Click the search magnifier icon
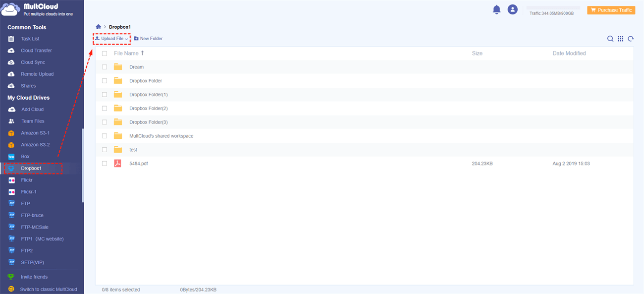This screenshot has width=644, height=294. coord(610,39)
